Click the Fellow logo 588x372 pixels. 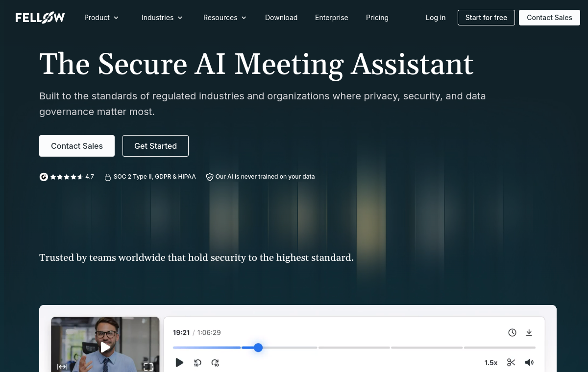[x=40, y=18]
